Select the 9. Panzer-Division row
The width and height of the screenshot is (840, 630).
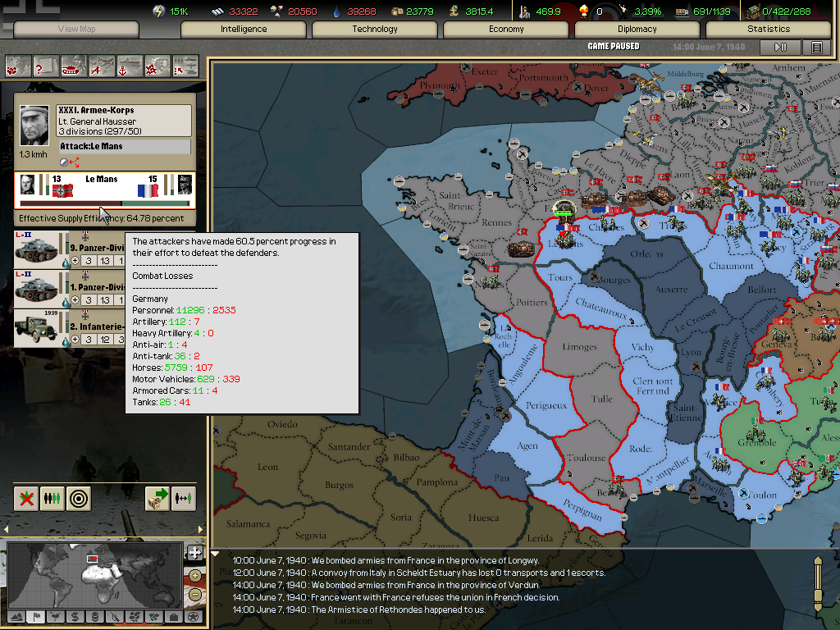pos(70,249)
